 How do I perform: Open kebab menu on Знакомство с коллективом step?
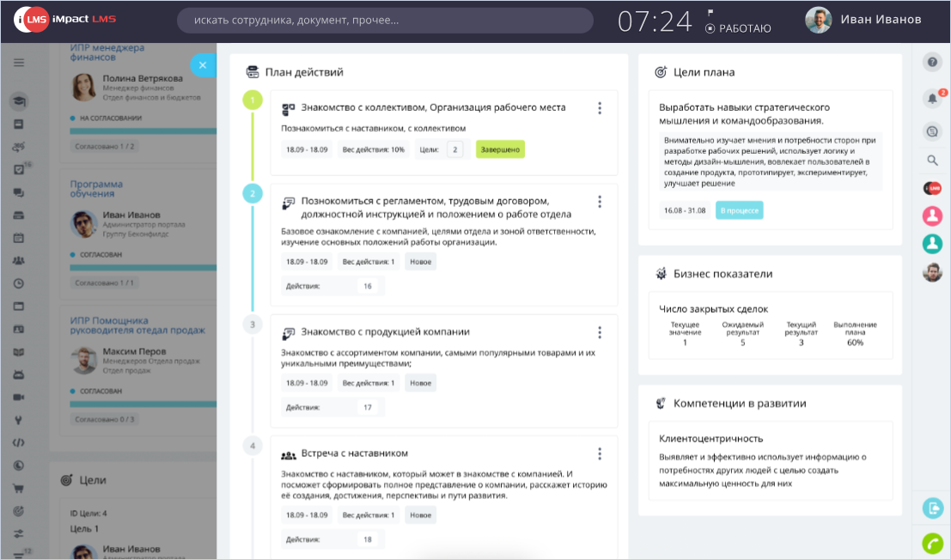coord(600,107)
